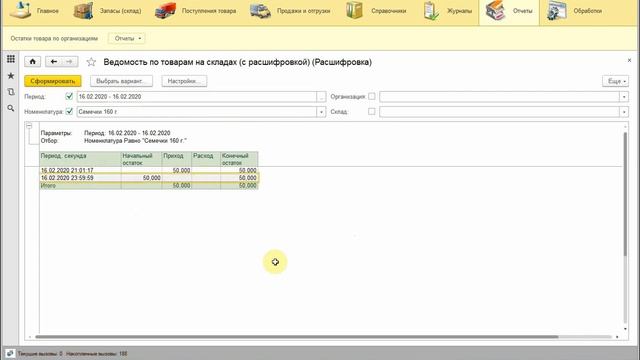Select the Итого row label
Viewport: 640px width, 360px height.
tap(48, 186)
